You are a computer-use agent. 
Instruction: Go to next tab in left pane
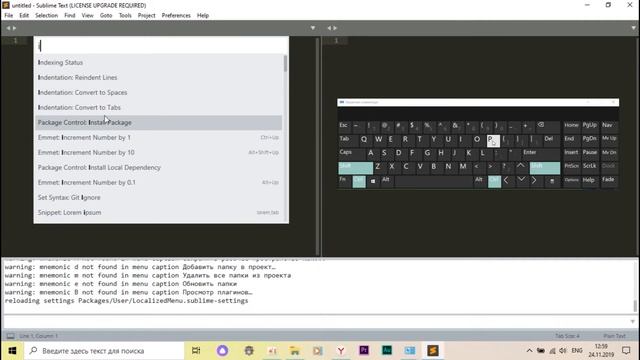pyautogui.click(x=14, y=28)
